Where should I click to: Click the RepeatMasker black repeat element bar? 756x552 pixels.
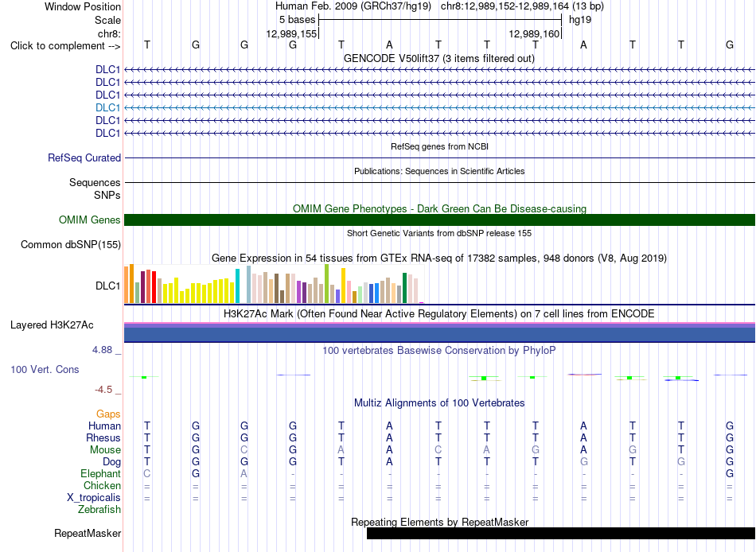(561, 533)
